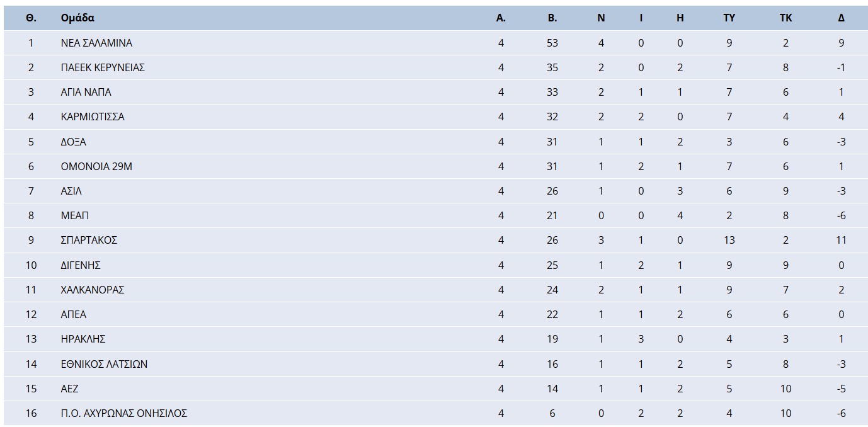Image resolution: width=868 pixels, height=427 pixels.
Task: Click ΕΘΝΙΚΟΣ ΛΑΤΣΙΩΝ in the standings
Action: point(104,364)
